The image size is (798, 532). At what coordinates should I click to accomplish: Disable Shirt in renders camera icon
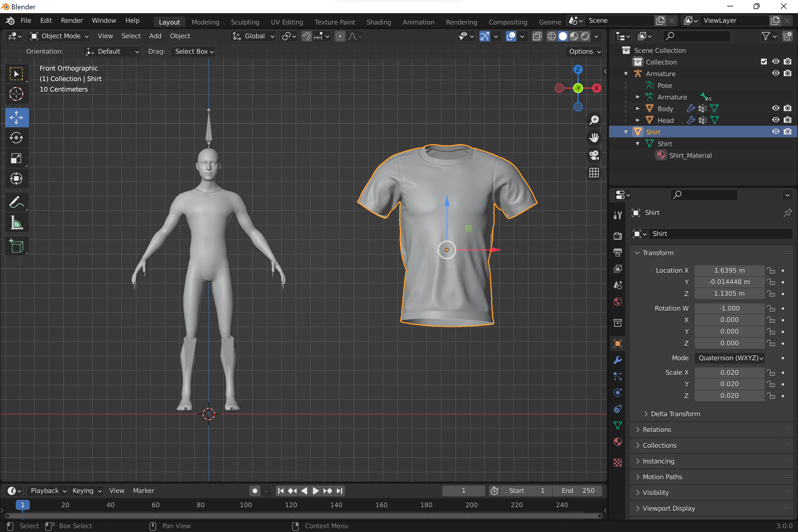point(787,132)
